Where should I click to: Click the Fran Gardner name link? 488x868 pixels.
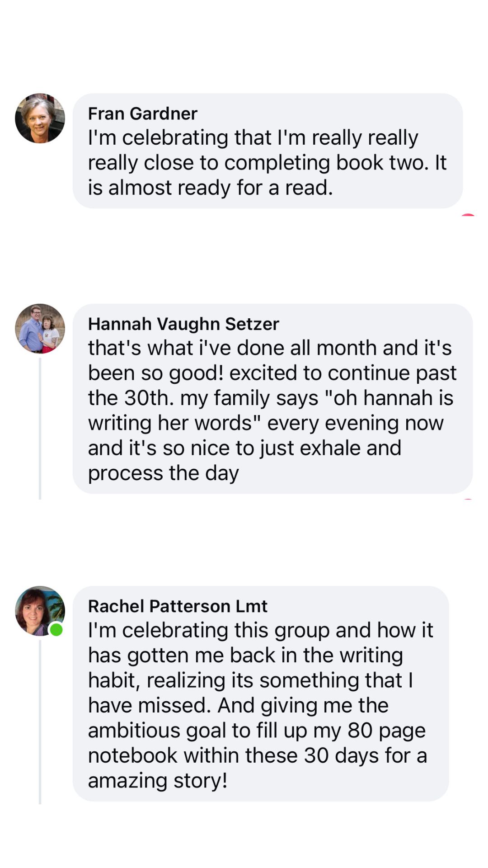142,113
